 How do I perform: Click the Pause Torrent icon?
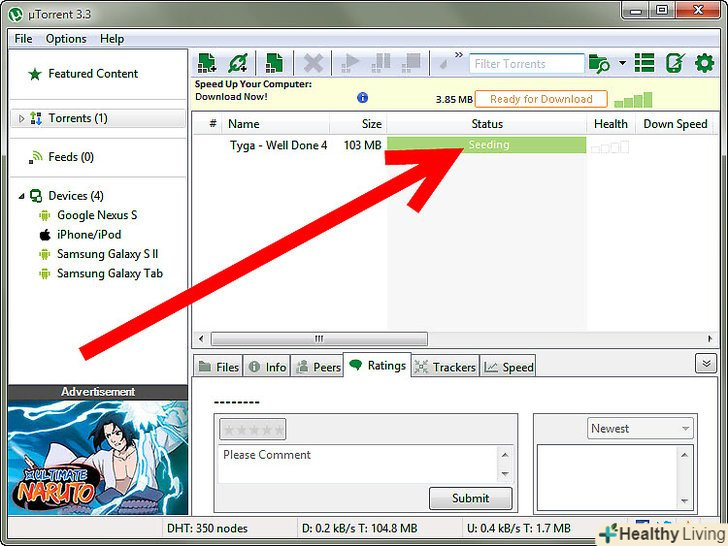(381, 63)
